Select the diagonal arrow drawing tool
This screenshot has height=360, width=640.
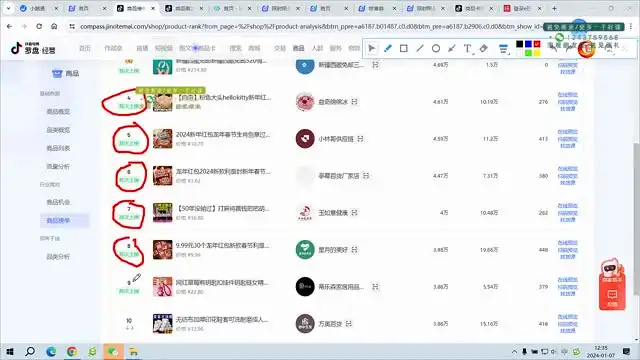pos(451,48)
